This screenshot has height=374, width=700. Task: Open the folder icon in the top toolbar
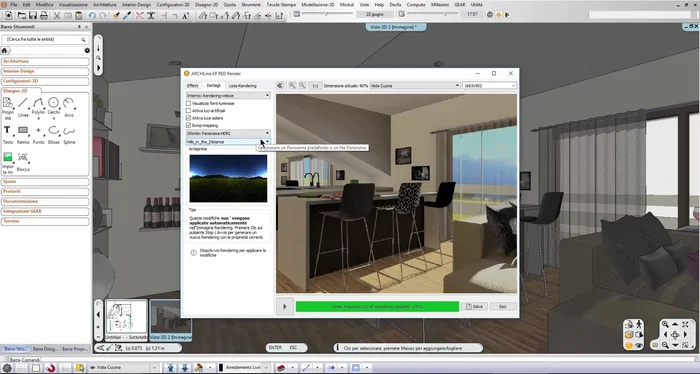tap(21, 15)
